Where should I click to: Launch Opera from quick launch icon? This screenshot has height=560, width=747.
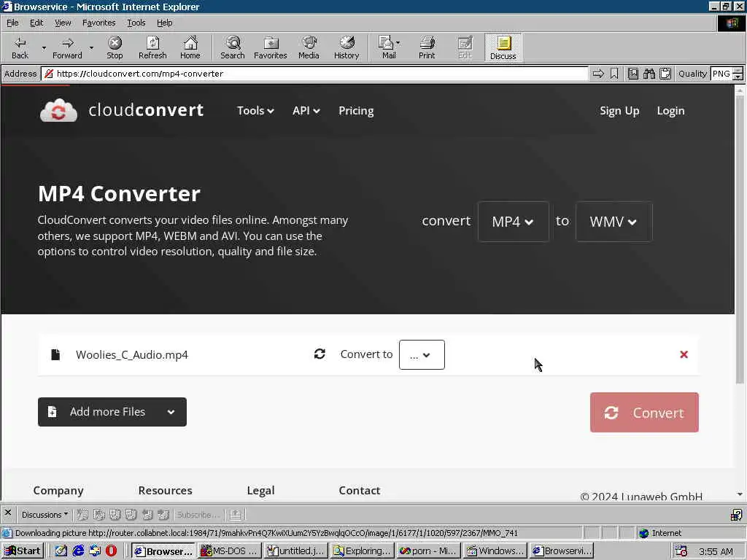[x=111, y=551]
